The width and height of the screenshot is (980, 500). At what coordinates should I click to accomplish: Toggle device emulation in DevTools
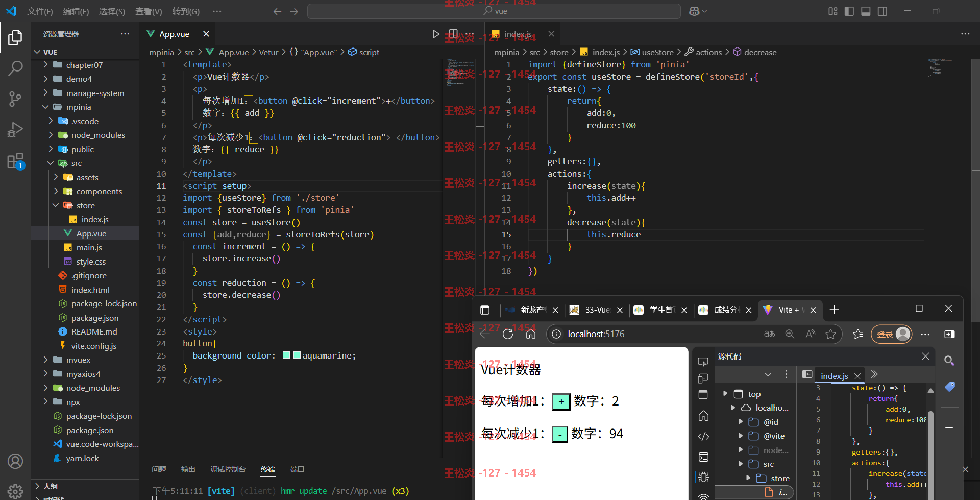click(x=703, y=378)
